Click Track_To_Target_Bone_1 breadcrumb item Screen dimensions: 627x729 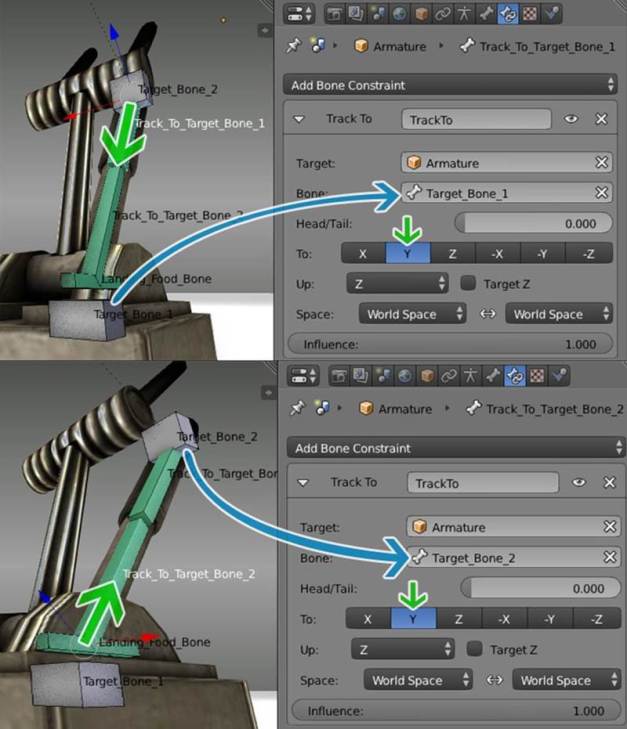point(537,46)
